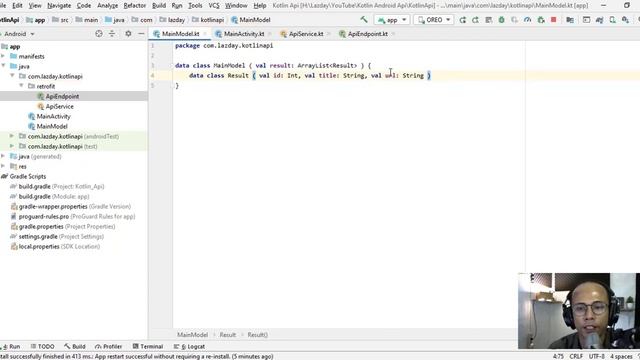Close the MainModel.kt tab

coord(205,34)
